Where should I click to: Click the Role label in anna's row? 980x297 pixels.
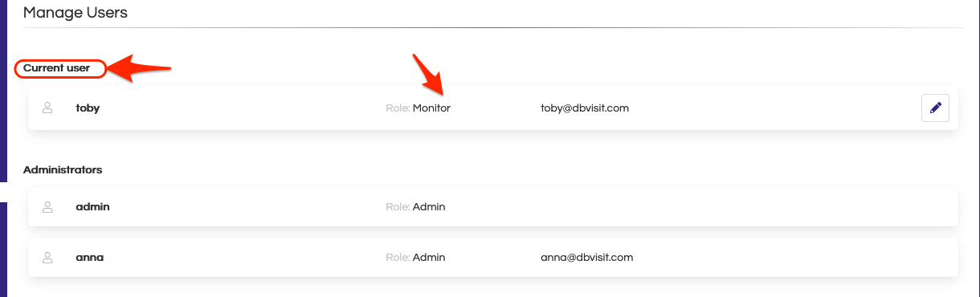[398, 258]
